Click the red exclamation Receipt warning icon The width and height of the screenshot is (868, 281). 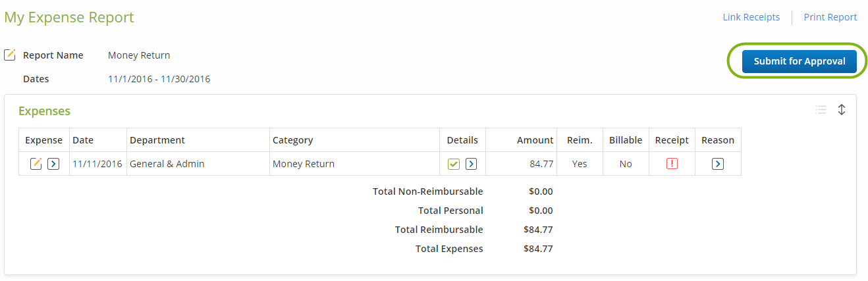(672, 164)
